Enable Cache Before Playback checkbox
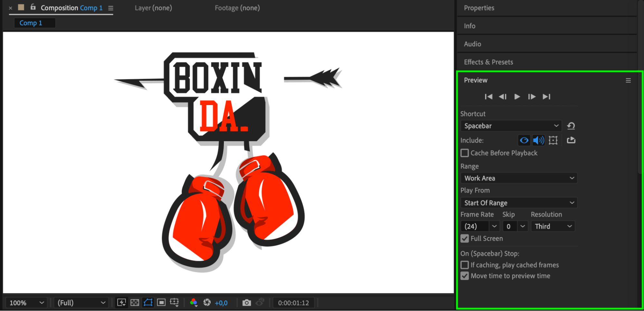The width and height of the screenshot is (644, 311). (x=465, y=153)
